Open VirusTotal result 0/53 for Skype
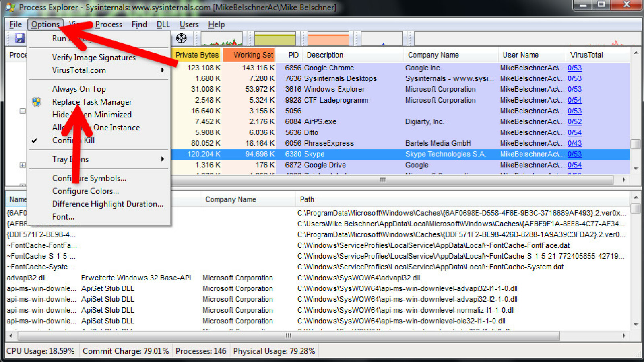The height and width of the screenshot is (362, 644). pyautogui.click(x=575, y=154)
